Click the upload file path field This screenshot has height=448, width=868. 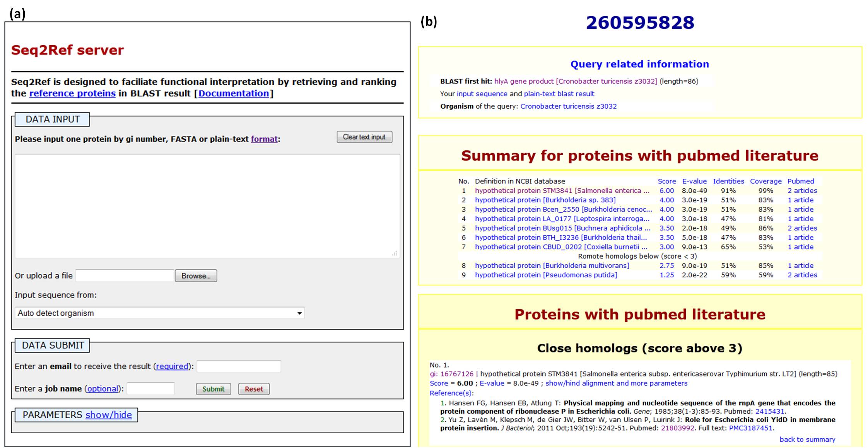coord(125,276)
